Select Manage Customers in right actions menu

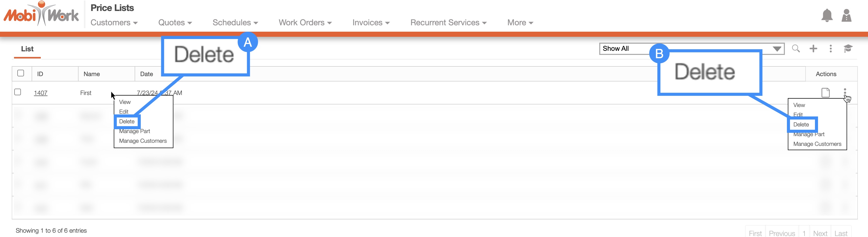pos(817,144)
